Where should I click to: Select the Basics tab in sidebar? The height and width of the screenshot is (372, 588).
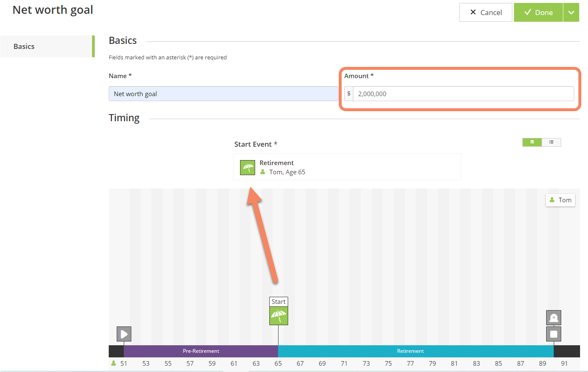click(x=47, y=46)
